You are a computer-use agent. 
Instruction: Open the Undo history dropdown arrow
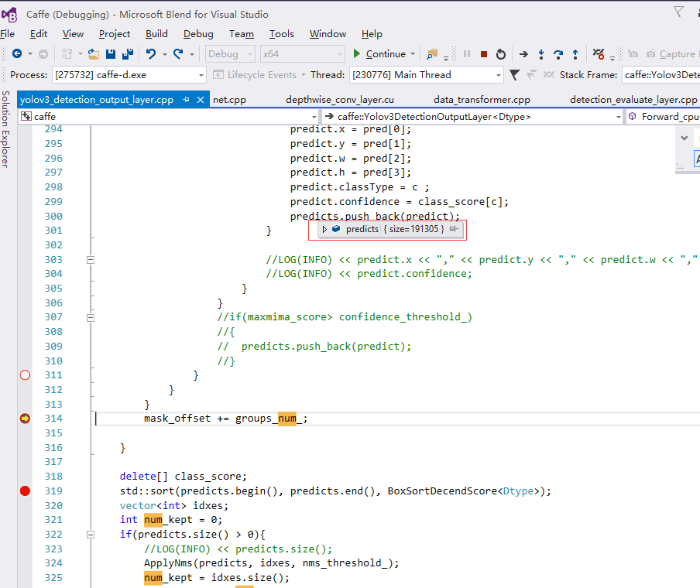pyautogui.click(x=165, y=54)
